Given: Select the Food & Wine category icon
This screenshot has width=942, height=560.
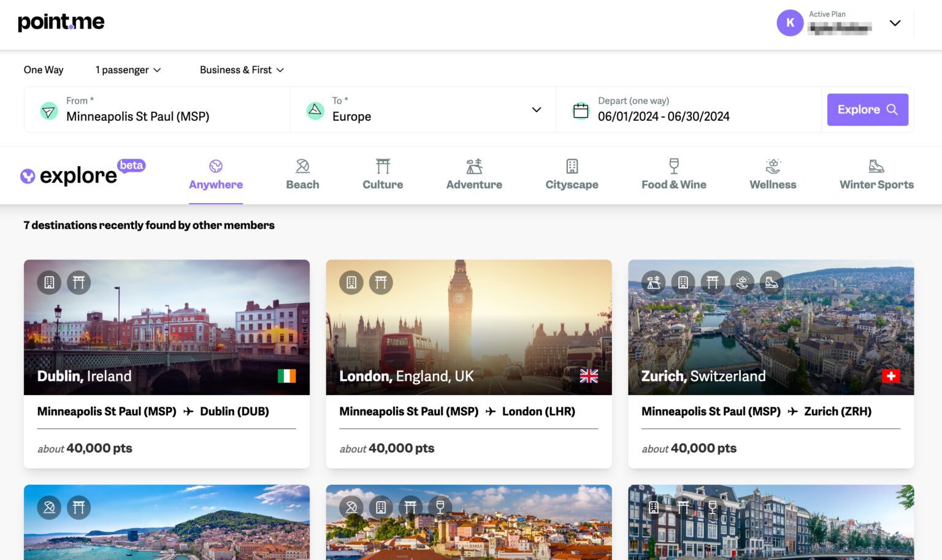Looking at the screenshot, I should coord(673,166).
